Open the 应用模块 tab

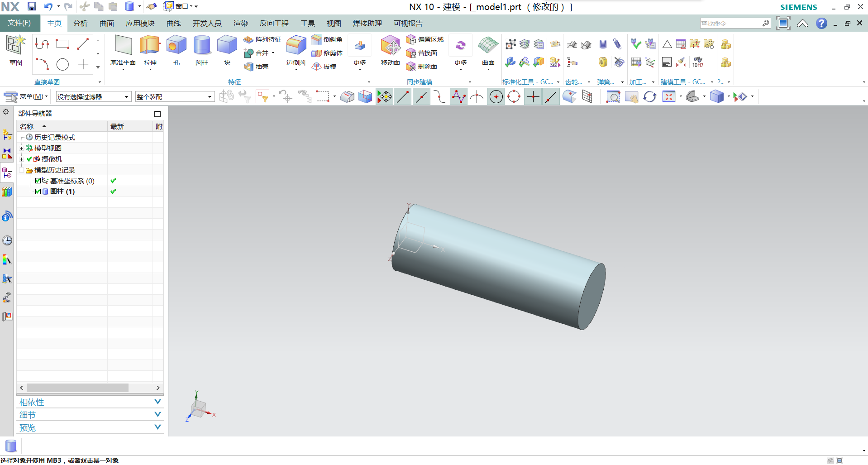pos(140,23)
